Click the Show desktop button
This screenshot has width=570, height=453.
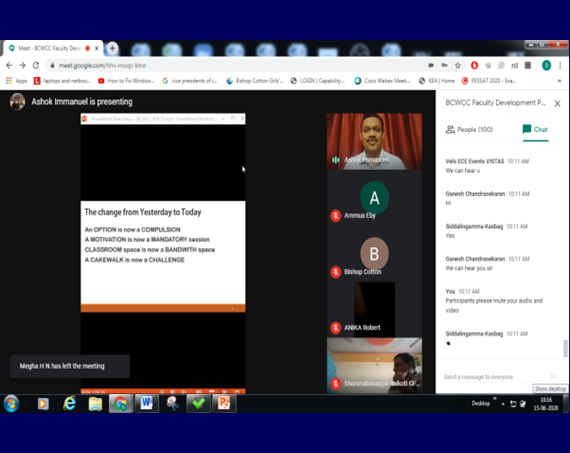[x=566, y=404]
